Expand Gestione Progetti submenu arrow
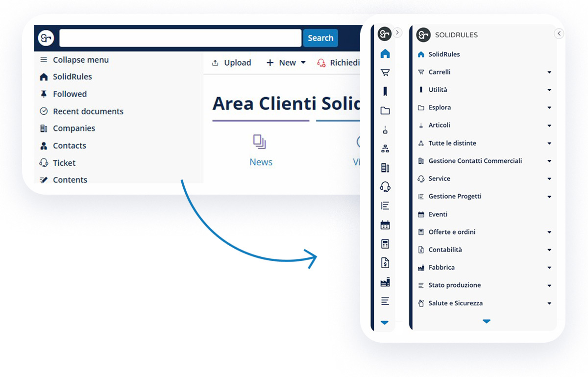Viewport: 588px width, 377px height. [x=549, y=197]
